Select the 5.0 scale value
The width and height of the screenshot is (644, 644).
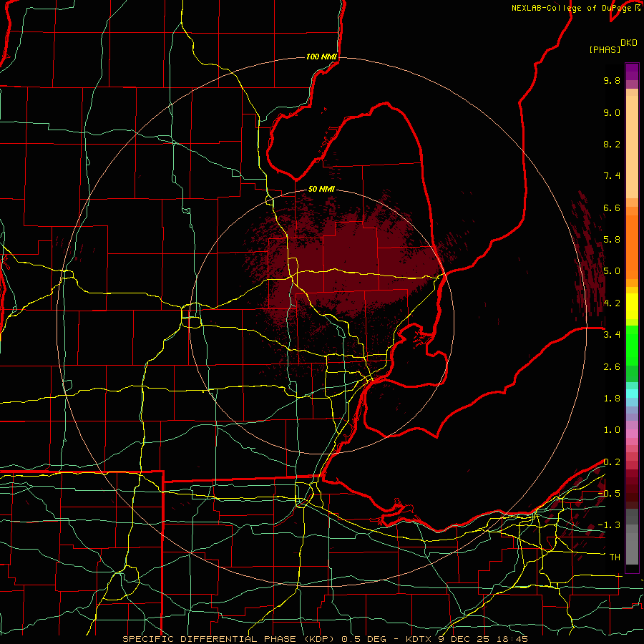coord(612,271)
